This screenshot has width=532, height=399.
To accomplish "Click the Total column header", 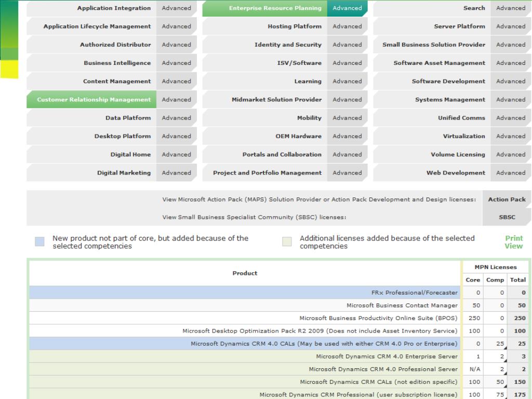I will pyautogui.click(x=518, y=280).
